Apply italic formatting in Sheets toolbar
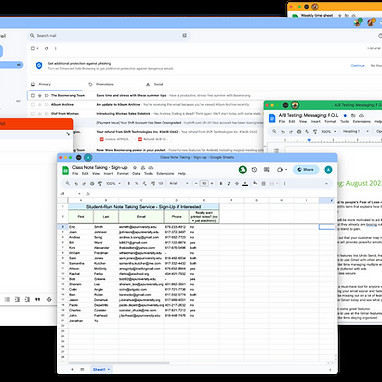This screenshot has width=382, height=382. click(x=229, y=183)
